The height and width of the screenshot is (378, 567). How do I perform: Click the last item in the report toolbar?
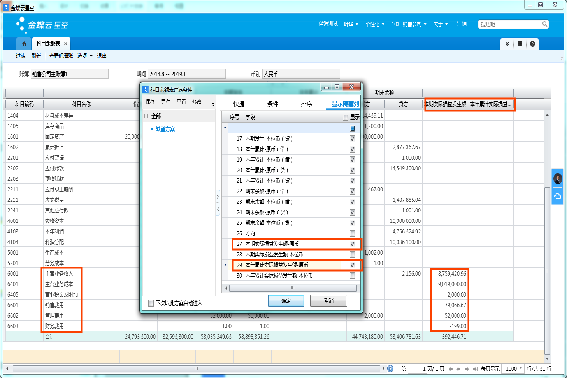pos(101,55)
